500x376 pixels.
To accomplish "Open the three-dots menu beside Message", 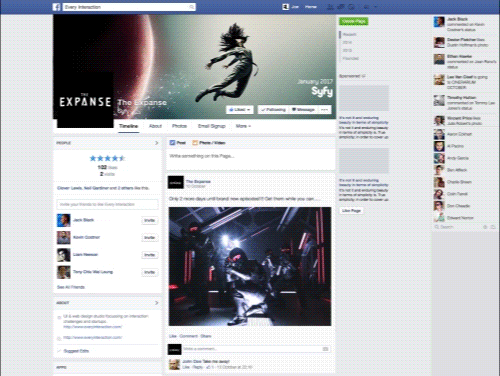I will pyautogui.click(x=324, y=110).
